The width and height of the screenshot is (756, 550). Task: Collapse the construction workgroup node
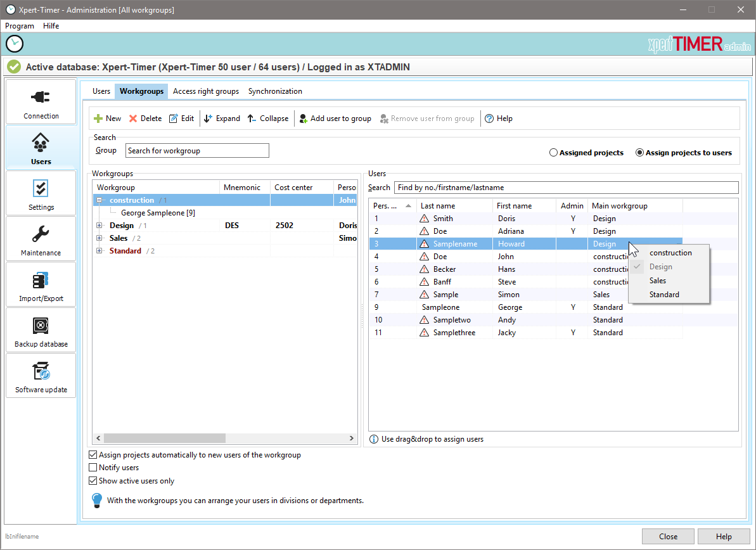click(99, 200)
